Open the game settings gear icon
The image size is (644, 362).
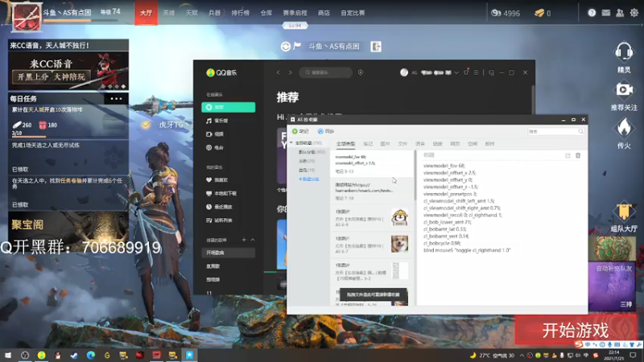[x=634, y=13]
